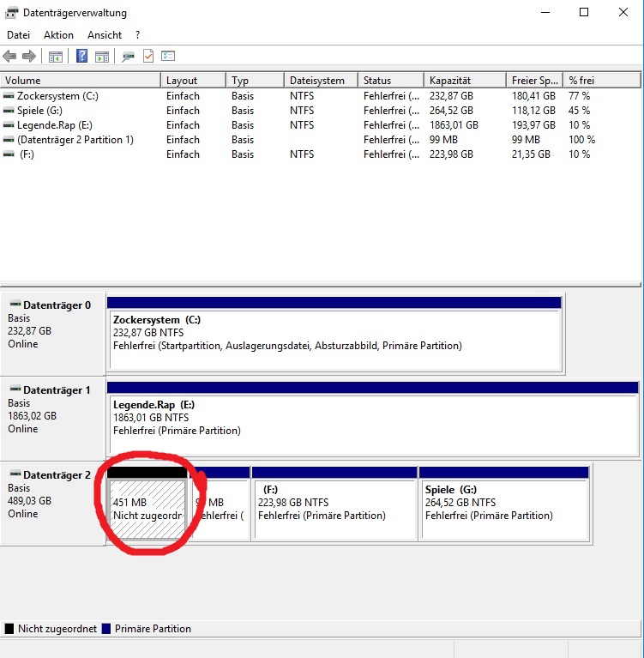Click the red checkmark properties toolbar icon
Viewport: 644px width, 658px height.
[148, 56]
